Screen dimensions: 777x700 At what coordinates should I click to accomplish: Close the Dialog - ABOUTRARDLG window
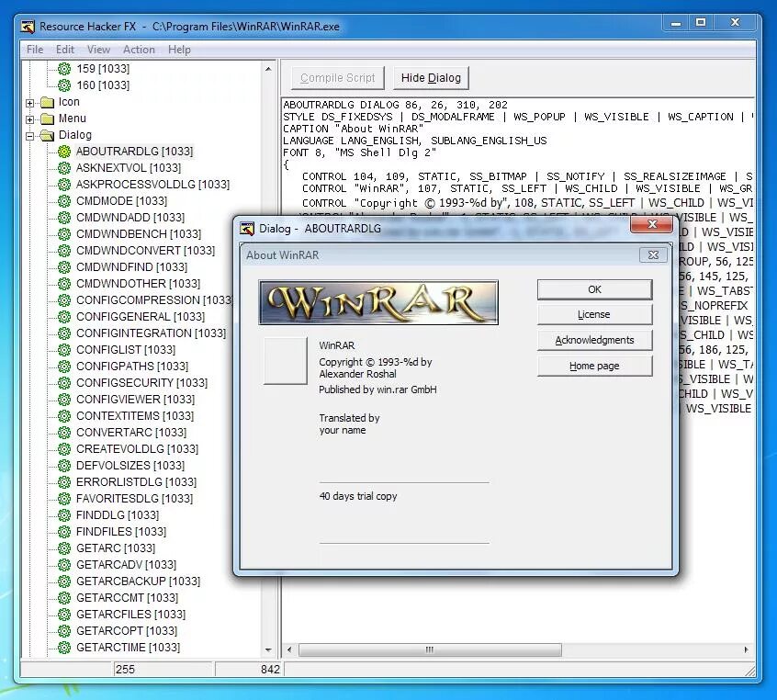[x=652, y=224]
